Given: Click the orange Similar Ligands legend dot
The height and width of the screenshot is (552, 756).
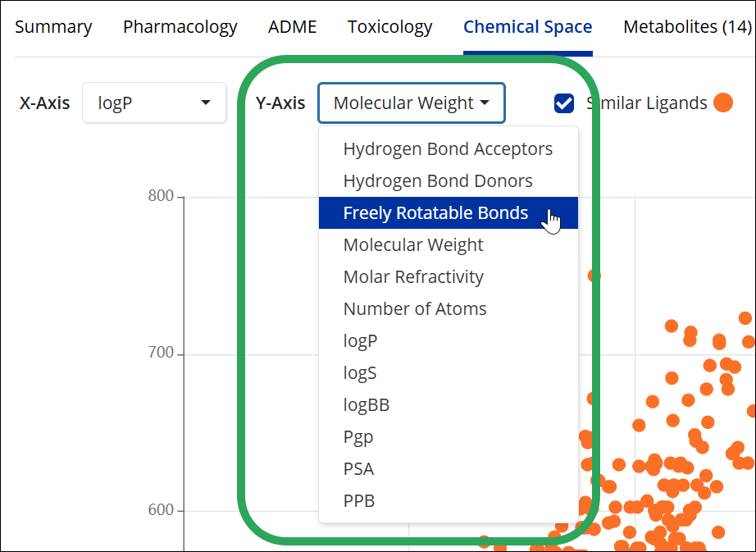Looking at the screenshot, I should [722, 103].
